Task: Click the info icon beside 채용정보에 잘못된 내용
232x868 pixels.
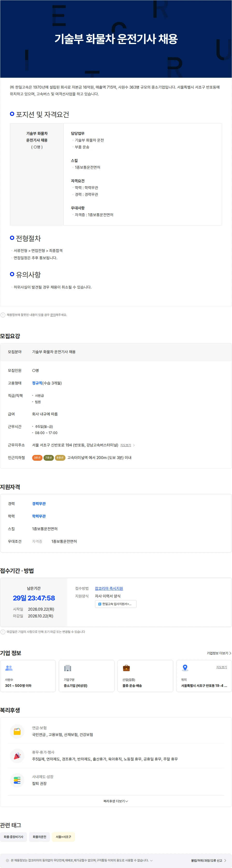Action: (x=3, y=315)
